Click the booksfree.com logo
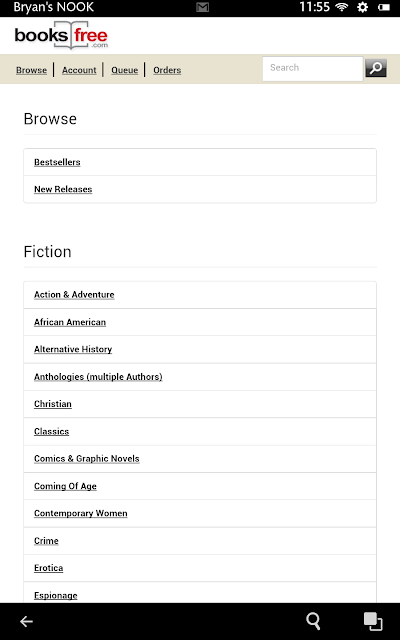The height and width of the screenshot is (640, 400). 61,36
